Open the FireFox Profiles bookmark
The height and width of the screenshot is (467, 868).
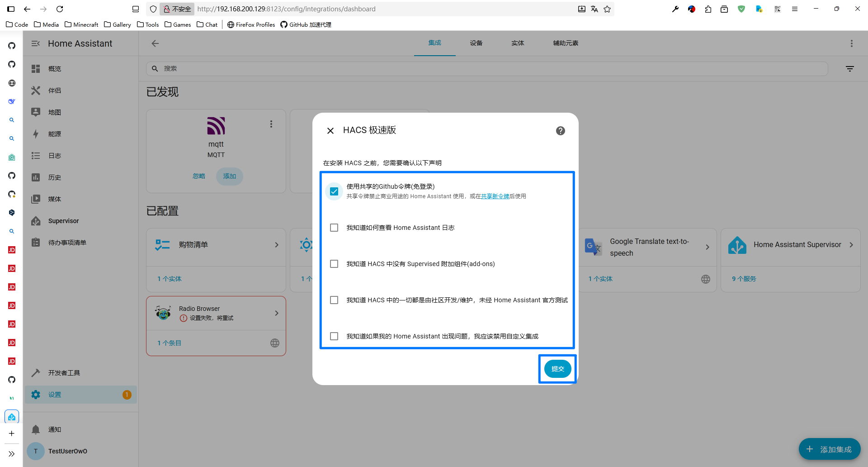point(251,24)
